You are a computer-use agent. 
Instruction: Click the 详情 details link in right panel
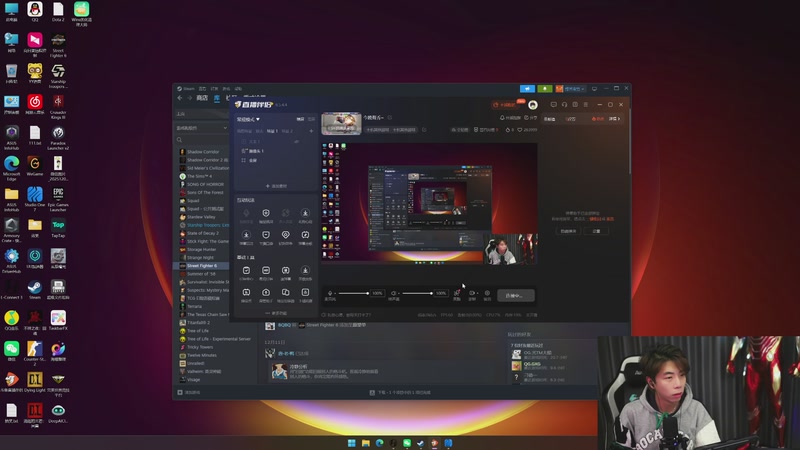click(614, 119)
